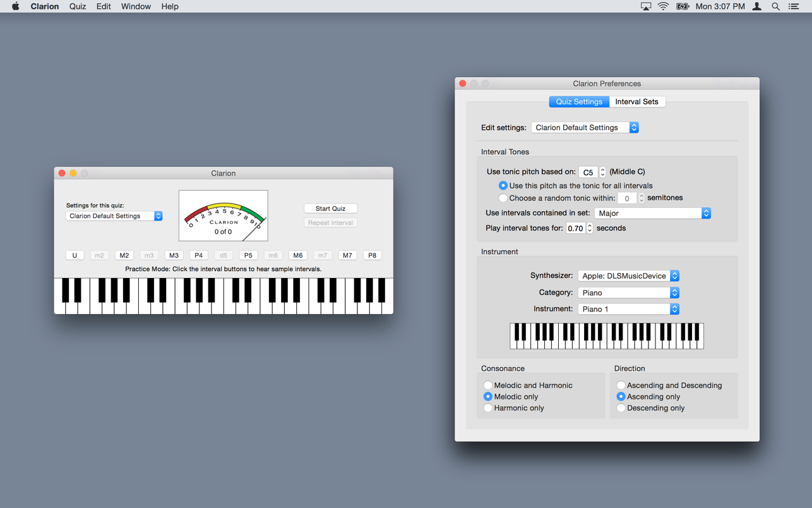The width and height of the screenshot is (812, 508).
Task: Open the Wi-Fi status icon
Action: click(663, 6)
